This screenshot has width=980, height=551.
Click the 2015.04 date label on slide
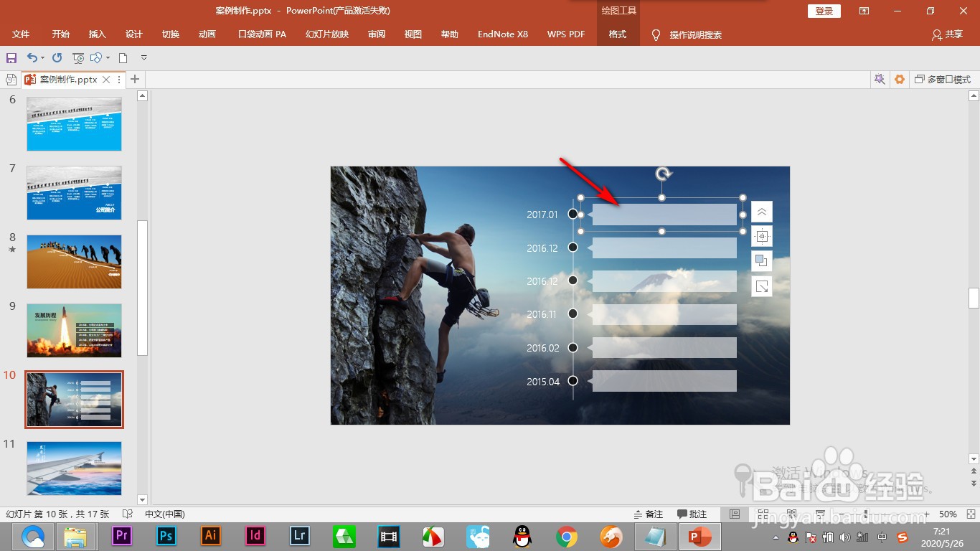point(543,382)
